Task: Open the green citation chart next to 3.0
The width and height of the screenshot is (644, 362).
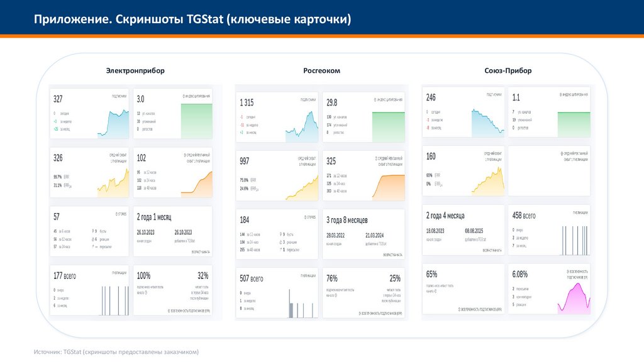Action: [197, 121]
